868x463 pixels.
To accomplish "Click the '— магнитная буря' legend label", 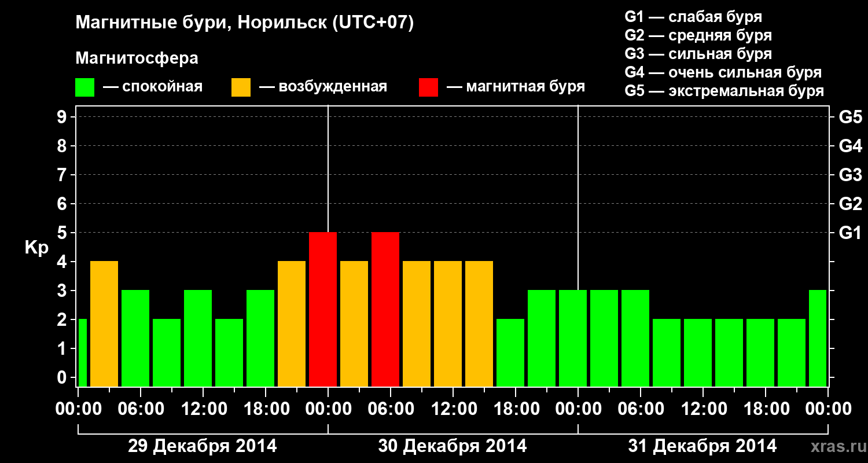I will [516, 87].
